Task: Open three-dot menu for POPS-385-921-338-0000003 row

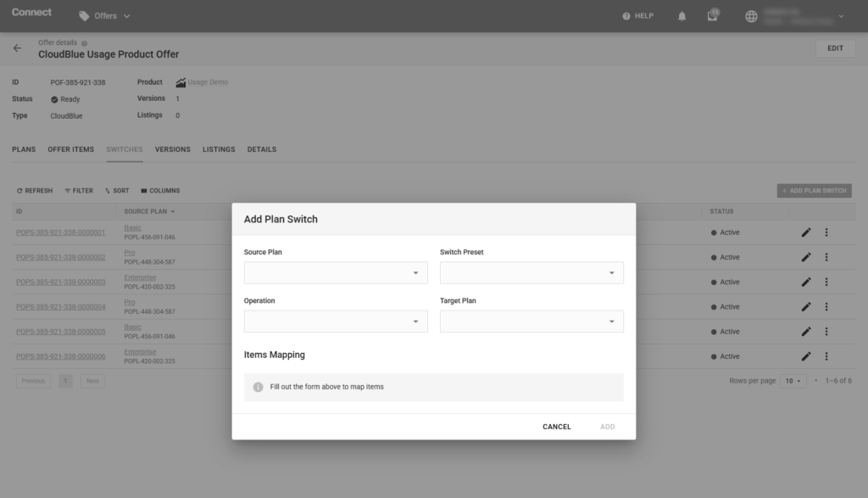Action: pos(826,282)
